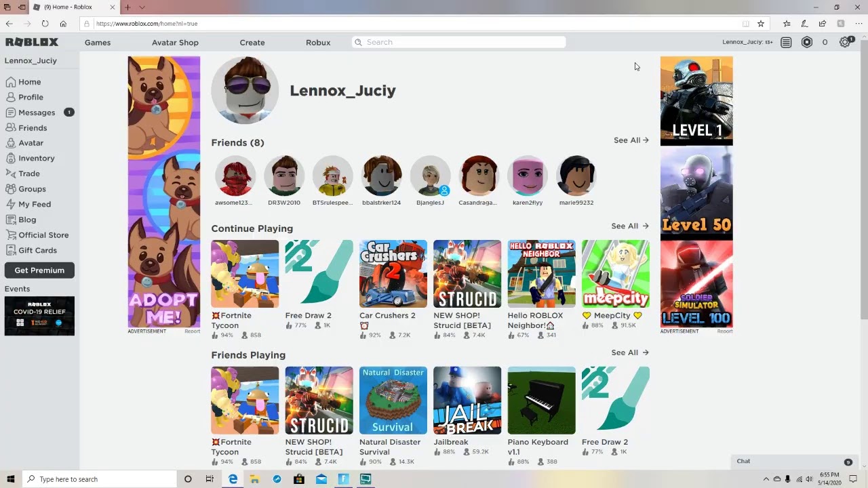Open friend awsome123 avatar
Screen dimensions: 868x488
click(x=235, y=176)
